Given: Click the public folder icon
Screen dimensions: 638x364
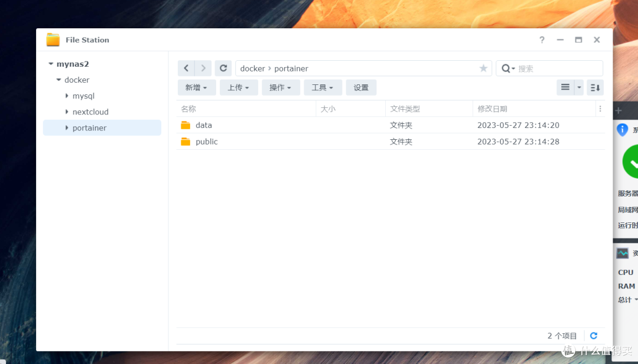Looking at the screenshot, I should 185,142.
